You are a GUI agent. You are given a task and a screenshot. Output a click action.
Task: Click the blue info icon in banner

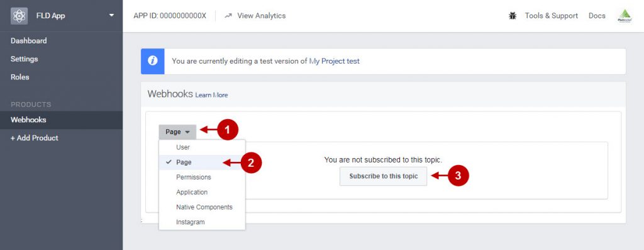[153, 61]
